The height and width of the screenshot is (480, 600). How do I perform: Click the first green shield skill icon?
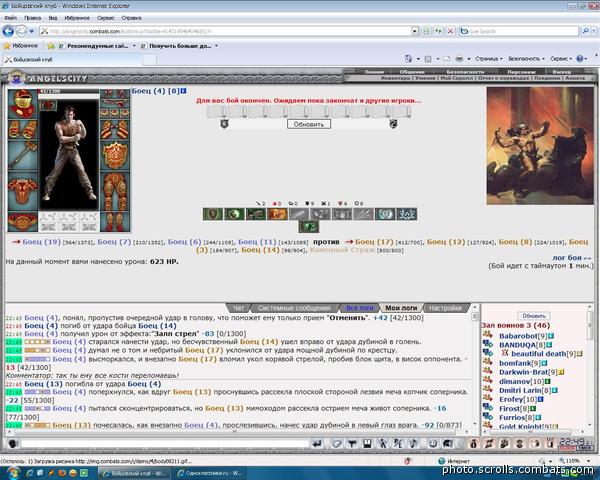pos(213,214)
